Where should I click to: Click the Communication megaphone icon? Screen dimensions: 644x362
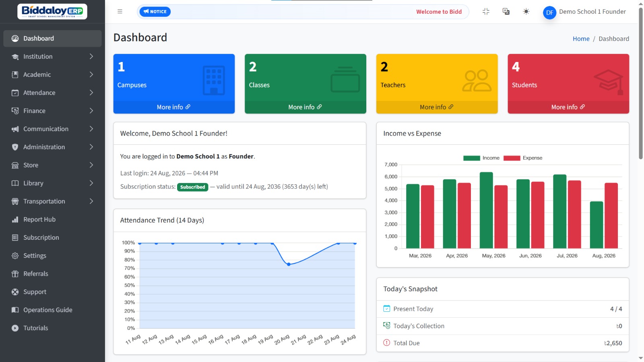point(15,129)
